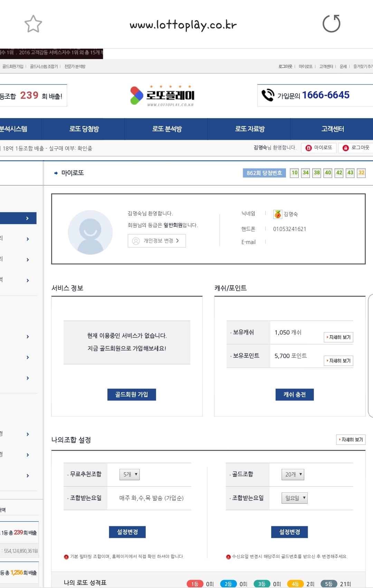Go to 고객센터 in main navigation
Image resolution: width=373 pixels, height=588 pixels.
coord(332,129)
